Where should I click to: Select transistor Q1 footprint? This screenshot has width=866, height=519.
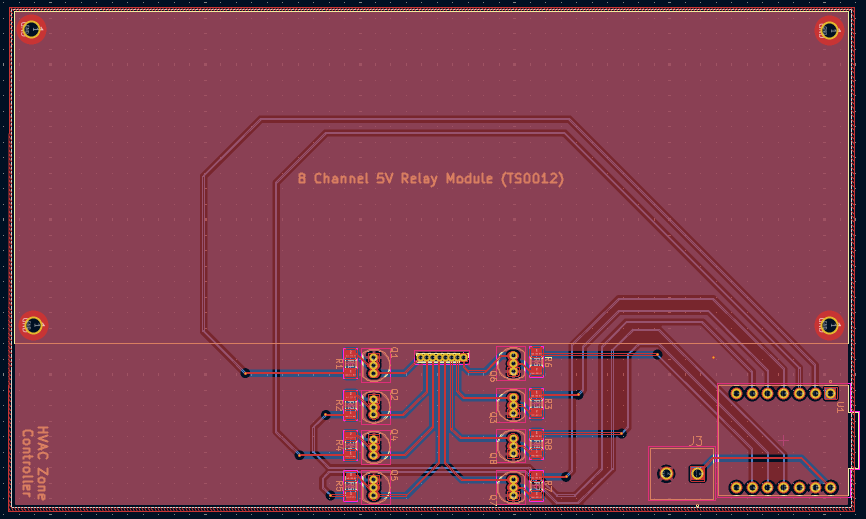(376, 365)
